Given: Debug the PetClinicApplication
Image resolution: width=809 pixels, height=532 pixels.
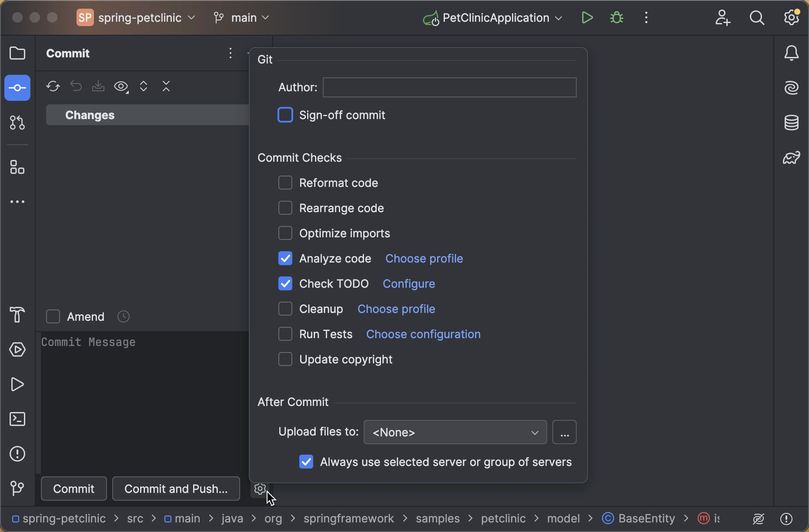Looking at the screenshot, I should (616, 18).
